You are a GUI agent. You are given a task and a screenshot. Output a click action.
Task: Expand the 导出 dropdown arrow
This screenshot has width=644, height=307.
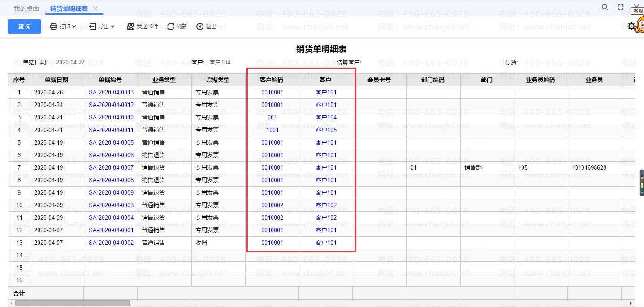(112, 26)
